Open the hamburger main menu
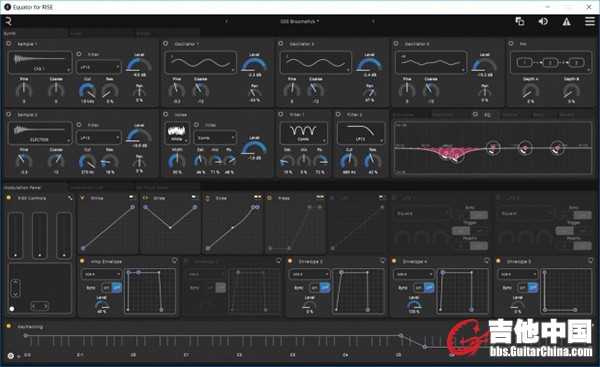 click(x=590, y=21)
